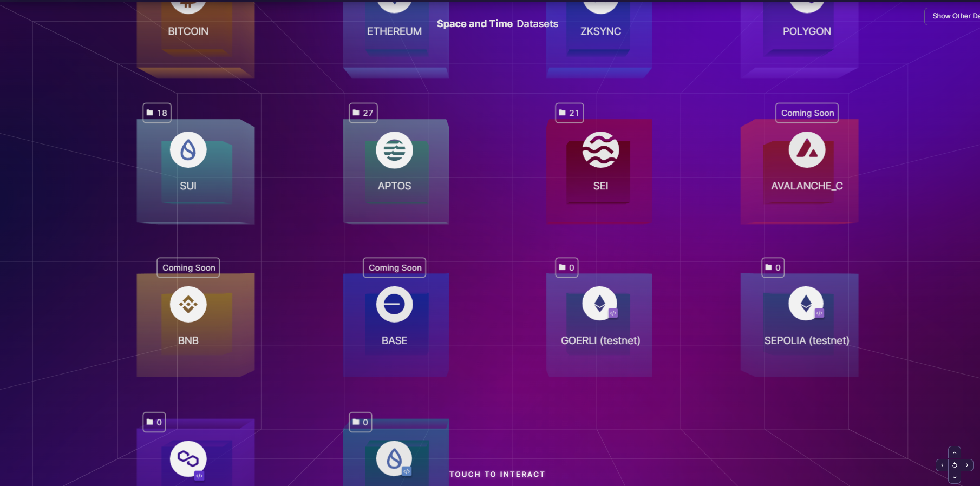Screen dimensions: 980x486
Task: Select the AVALANCHE_C logo icon
Action: [x=807, y=150]
